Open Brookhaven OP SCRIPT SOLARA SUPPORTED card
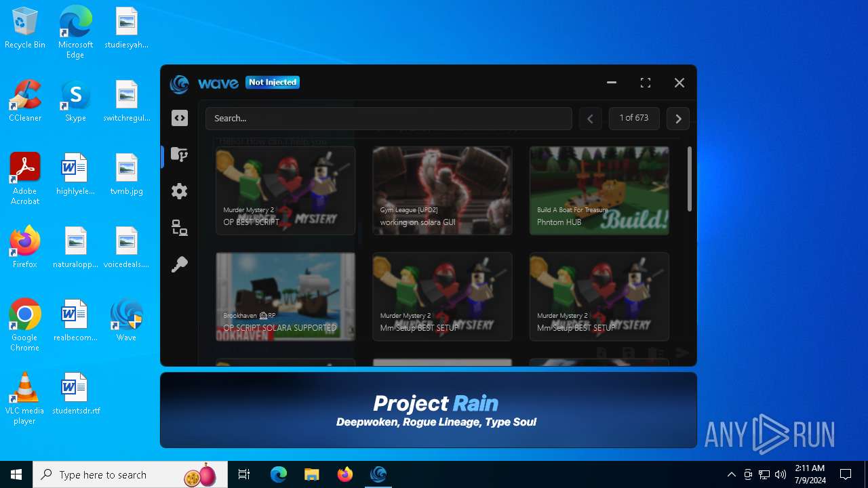This screenshot has height=488, width=868. (x=285, y=296)
